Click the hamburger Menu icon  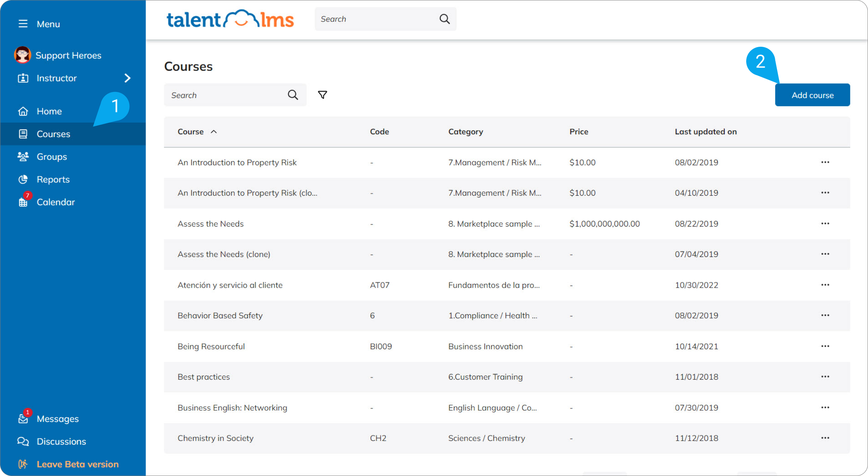click(x=23, y=24)
